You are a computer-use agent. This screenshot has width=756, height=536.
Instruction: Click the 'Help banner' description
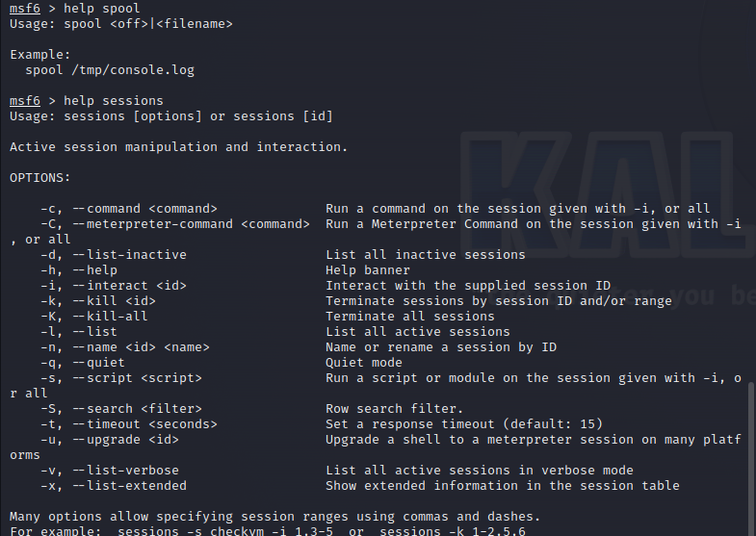(x=368, y=270)
